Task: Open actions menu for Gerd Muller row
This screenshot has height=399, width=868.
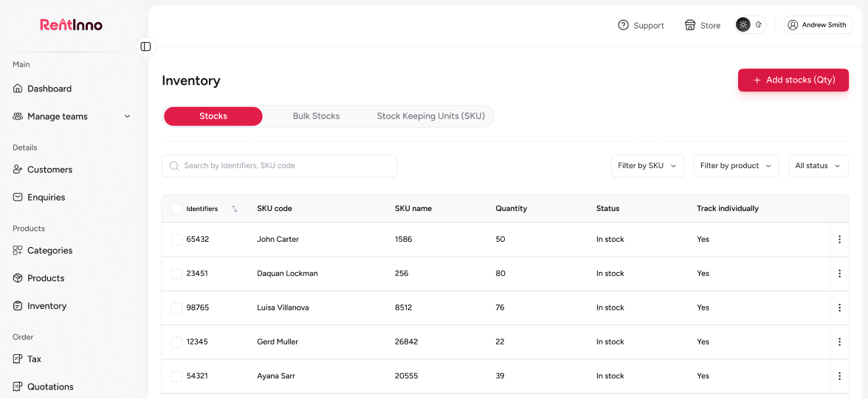Action: tap(839, 342)
